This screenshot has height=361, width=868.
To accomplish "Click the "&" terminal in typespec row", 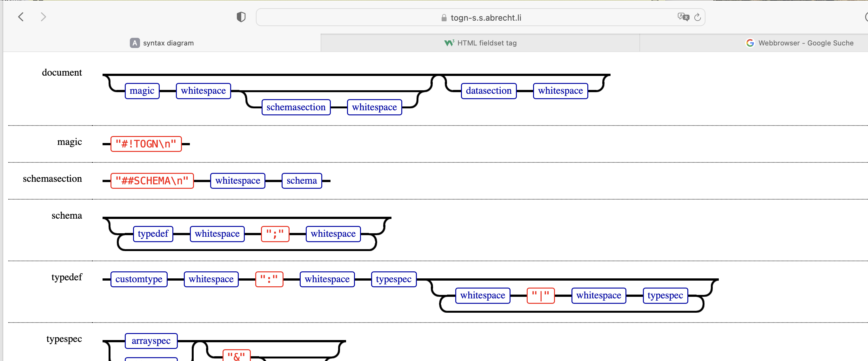I will click(x=236, y=356).
